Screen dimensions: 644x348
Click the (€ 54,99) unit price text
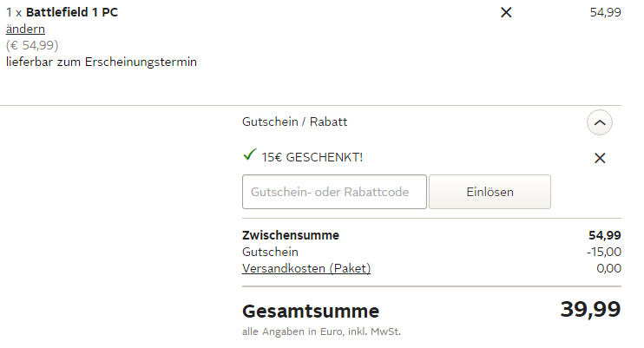32,45
